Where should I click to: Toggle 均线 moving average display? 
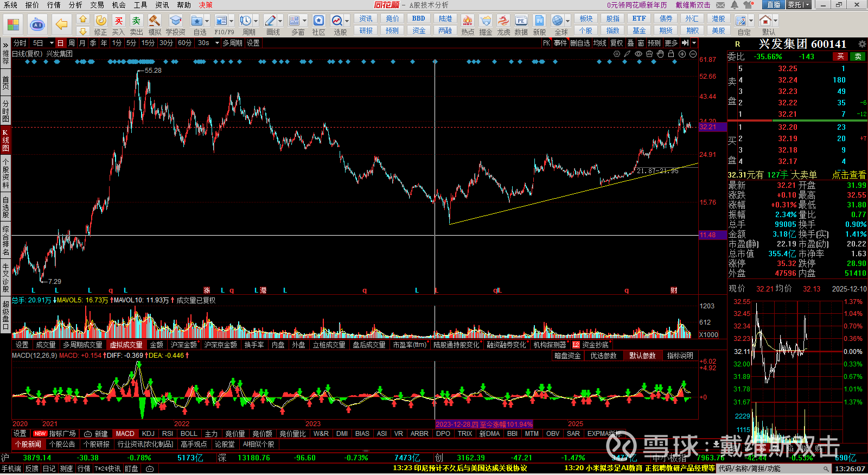(x=599, y=43)
